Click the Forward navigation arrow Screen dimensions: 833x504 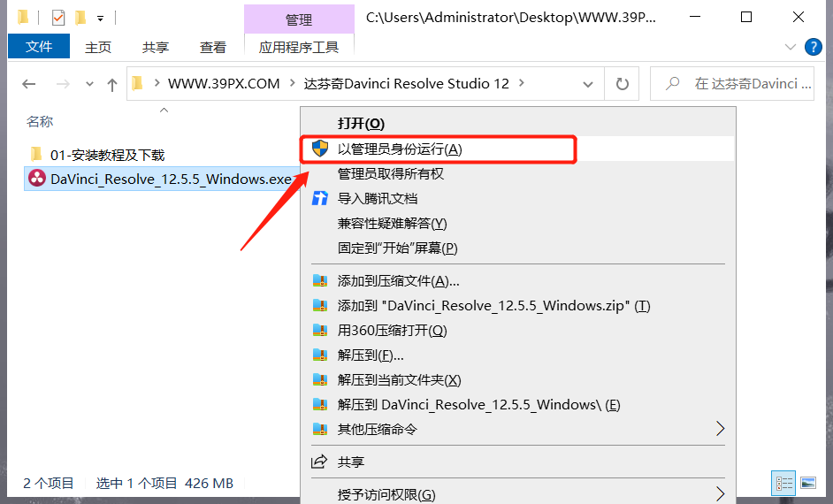(x=63, y=84)
